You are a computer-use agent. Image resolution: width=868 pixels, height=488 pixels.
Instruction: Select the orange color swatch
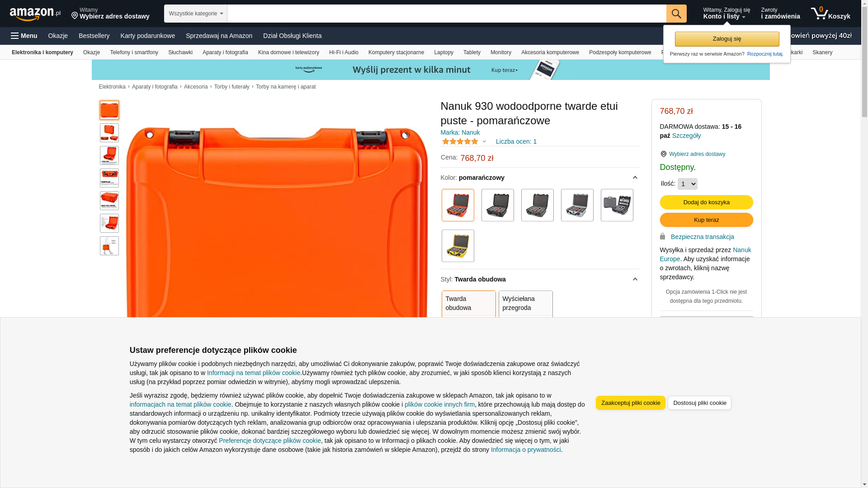pyautogui.click(x=458, y=205)
